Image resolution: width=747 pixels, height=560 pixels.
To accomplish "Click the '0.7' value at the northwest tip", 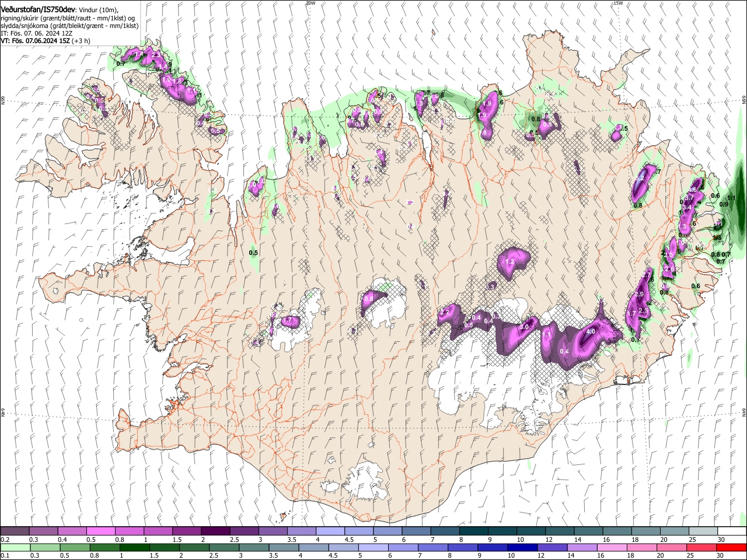I will coord(120,63).
